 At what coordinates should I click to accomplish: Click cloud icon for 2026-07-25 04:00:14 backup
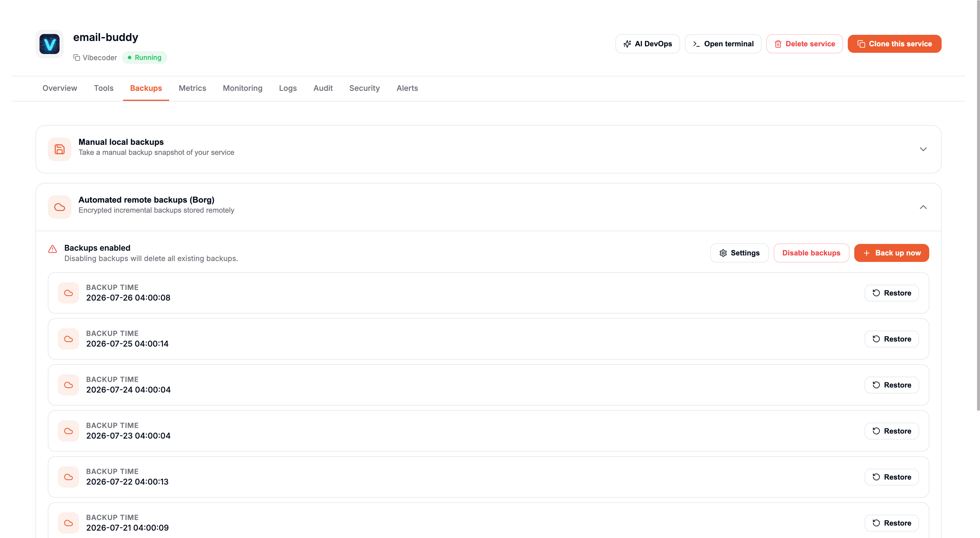pos(68,339)
